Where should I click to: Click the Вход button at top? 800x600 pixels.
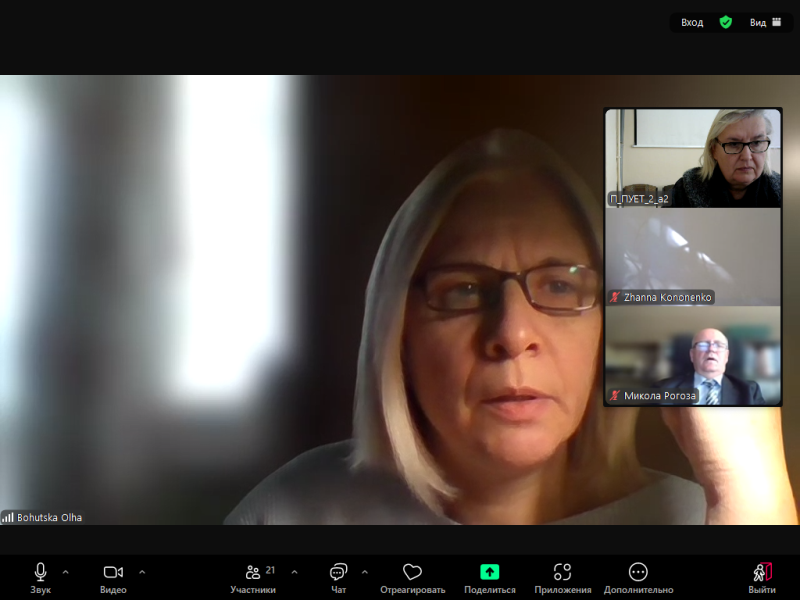(x=692, y=22)
